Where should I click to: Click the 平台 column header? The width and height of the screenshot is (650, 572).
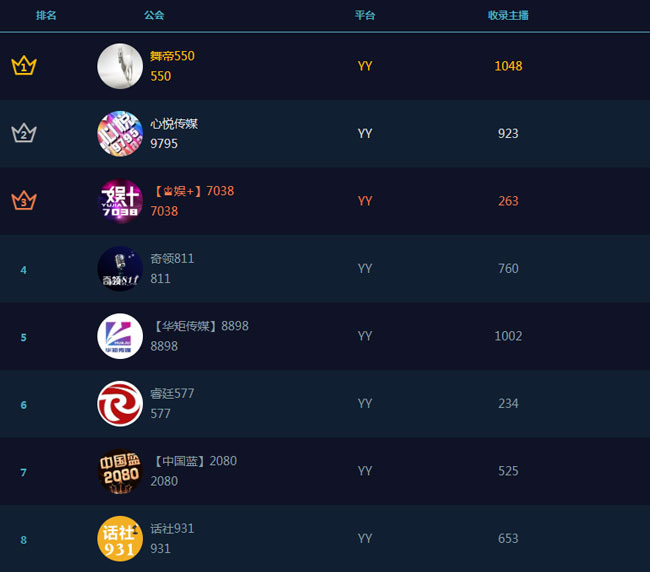coord(365,16)
